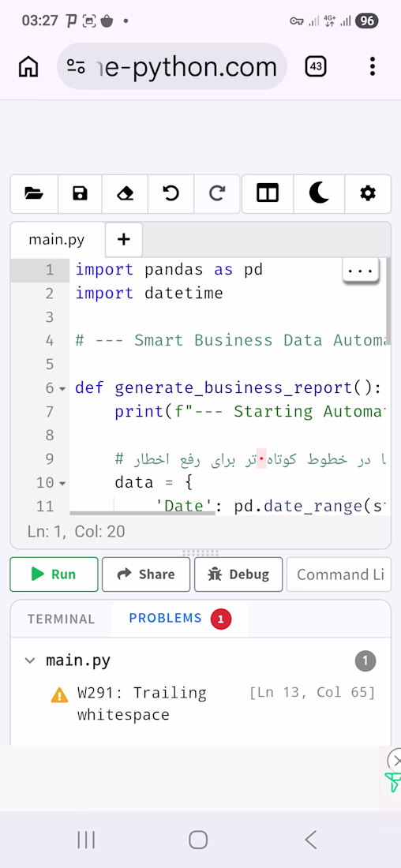Open file with the folder icon
This screenshot has height=868, width=401.
coord(35,193)
